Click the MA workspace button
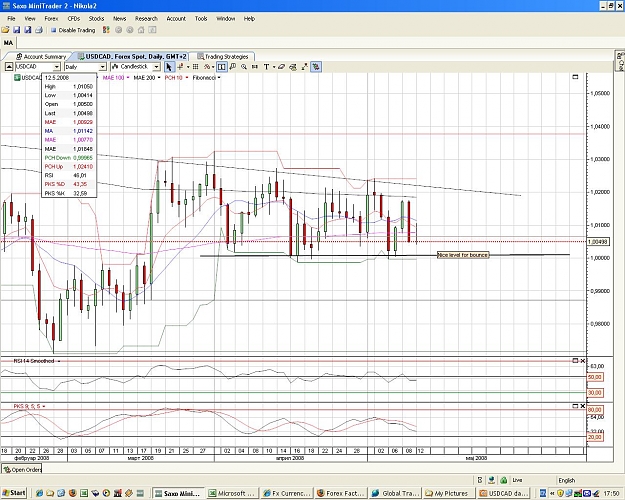The width and height of the screenshot is (625, 500). point(8,43)
